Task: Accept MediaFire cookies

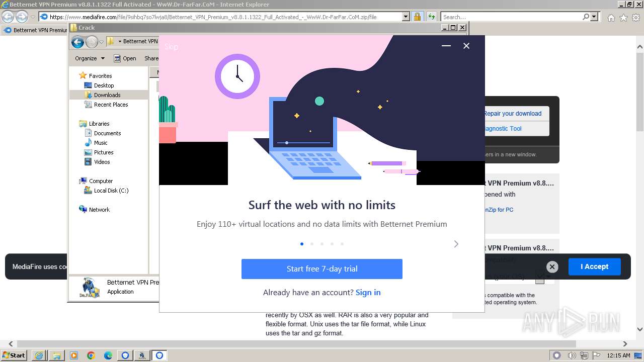Action: [594, 266]
